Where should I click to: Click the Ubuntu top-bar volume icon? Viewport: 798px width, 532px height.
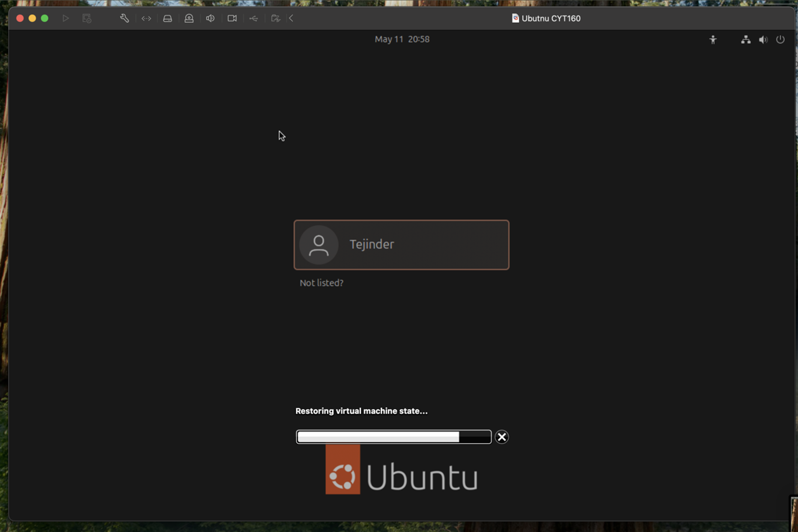click(763, 40)
